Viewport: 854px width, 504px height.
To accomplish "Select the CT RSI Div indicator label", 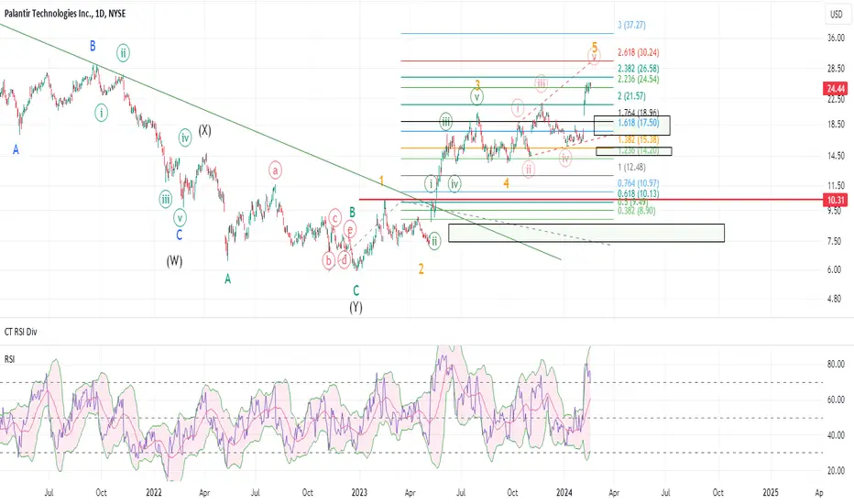I will 21,332.
